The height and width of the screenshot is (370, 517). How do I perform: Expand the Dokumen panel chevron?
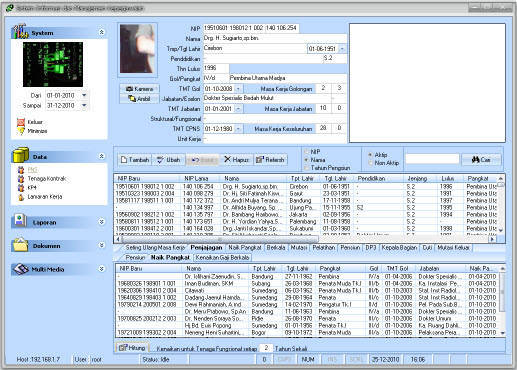coord(102,245)
